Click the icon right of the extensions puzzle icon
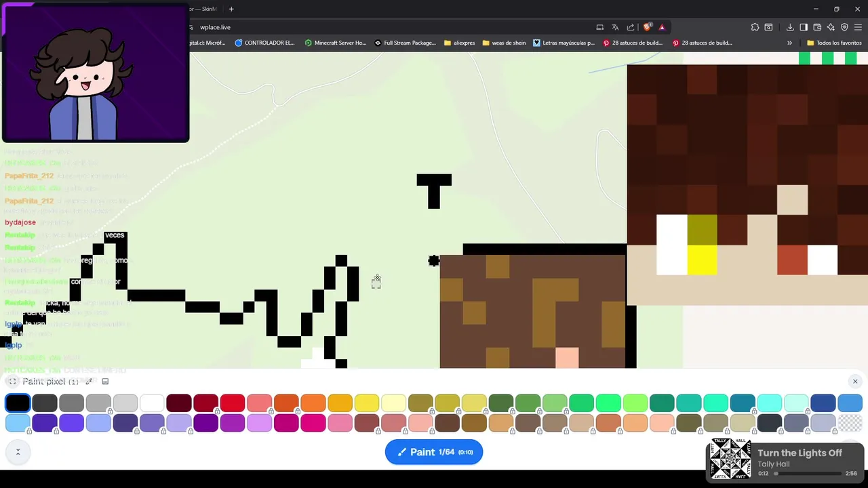Image resolution: width=868 pixels, height=488 pixels. (768, 27)
